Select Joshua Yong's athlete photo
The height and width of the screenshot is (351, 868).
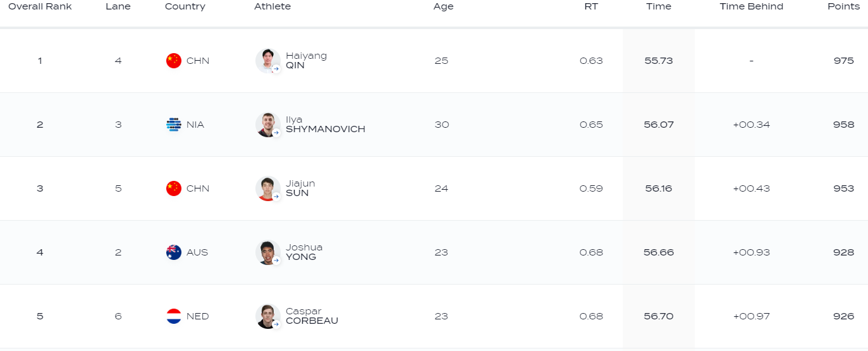click(x=267, y=252)
